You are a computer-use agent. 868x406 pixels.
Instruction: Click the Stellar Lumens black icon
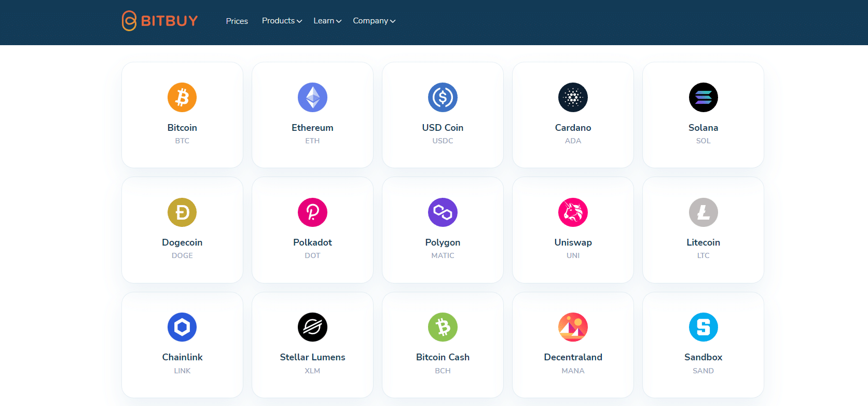click(x=312, y=327)
